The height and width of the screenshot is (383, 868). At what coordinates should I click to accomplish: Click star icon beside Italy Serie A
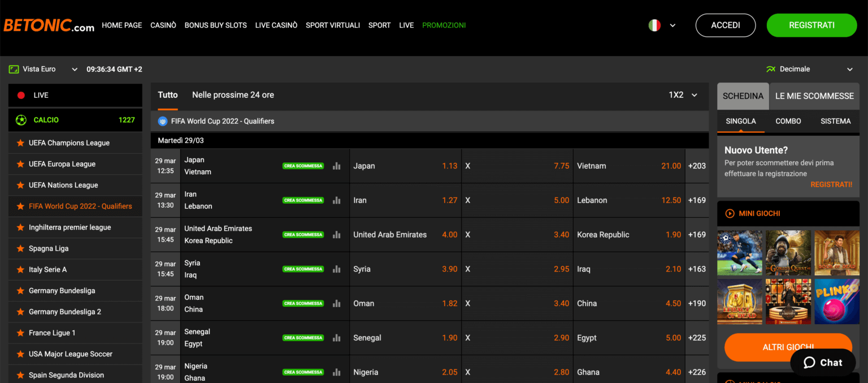click(21, 270)
